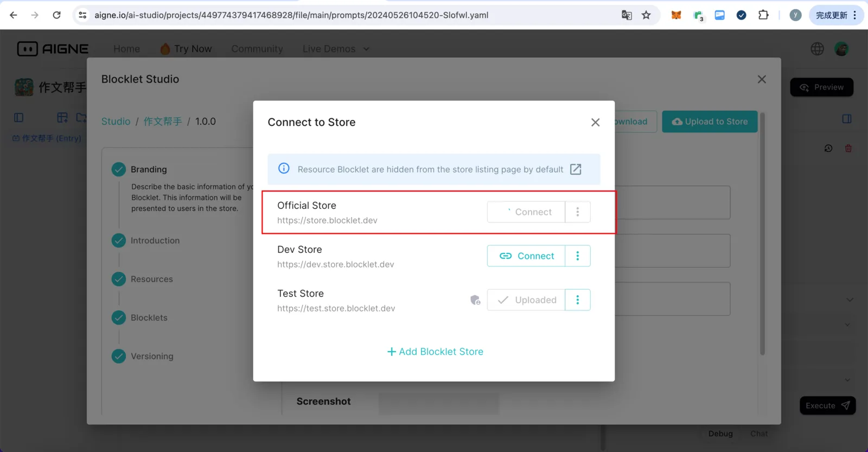Screen dimensions: 868x452
Task: Open the external link icon in notice banner
Action: [x=576, y=169]
